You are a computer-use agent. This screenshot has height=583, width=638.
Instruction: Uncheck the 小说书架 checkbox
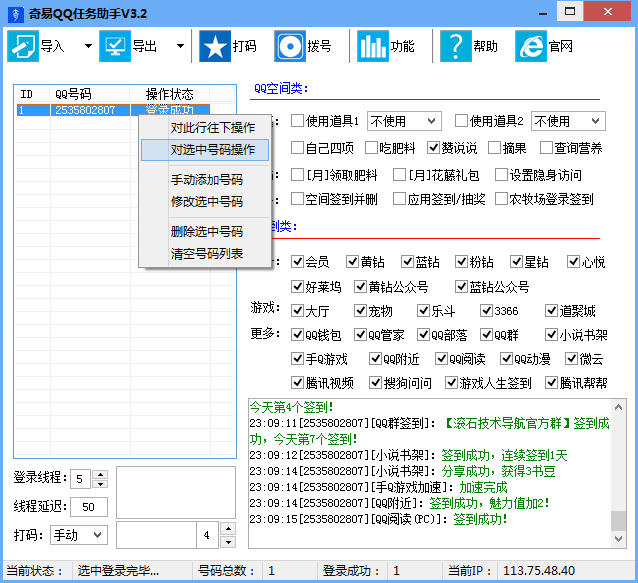(x=551, y=335)
